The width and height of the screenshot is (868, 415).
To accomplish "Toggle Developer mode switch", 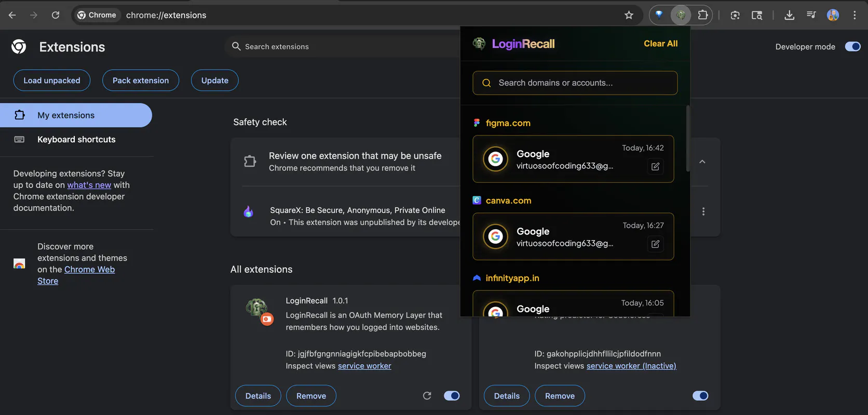I will click(853, 47).
